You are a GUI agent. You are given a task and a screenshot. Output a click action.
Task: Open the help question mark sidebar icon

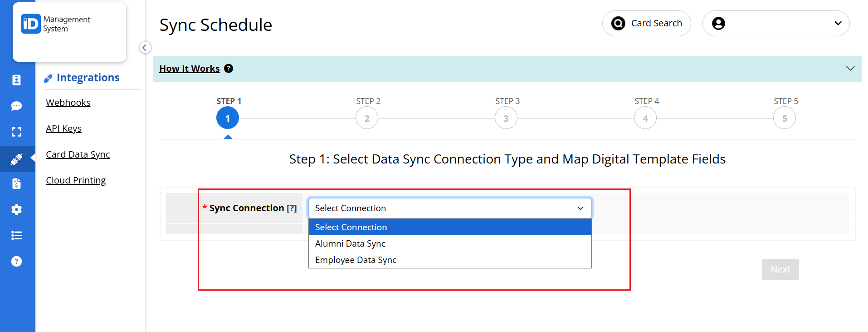coord(17,261)
